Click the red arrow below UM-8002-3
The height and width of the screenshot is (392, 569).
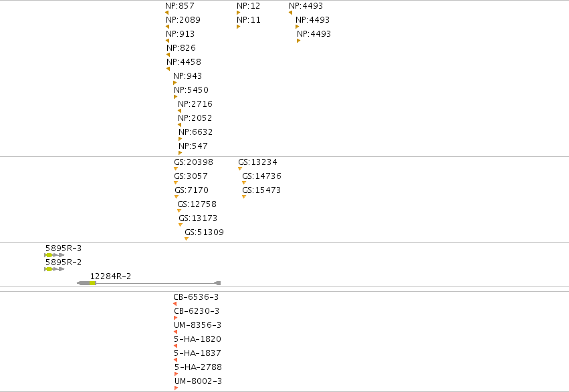click(177, 389)
